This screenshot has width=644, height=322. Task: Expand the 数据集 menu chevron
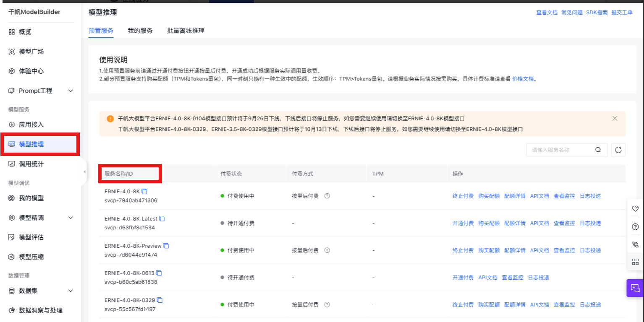coord(71,291)
